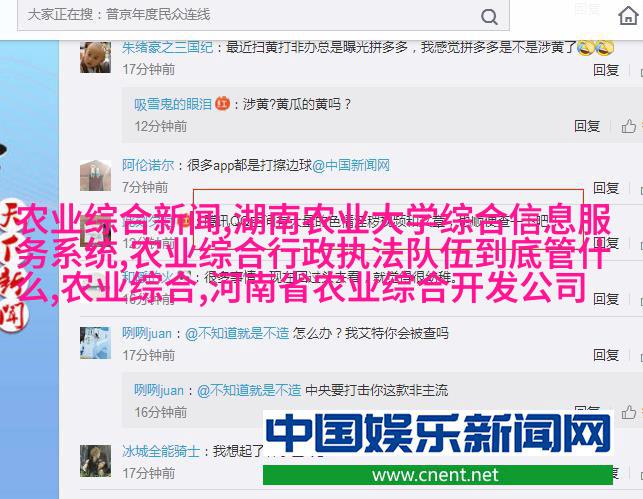
Task: Open 阿伦诺尔's avatar picture
Action: (x=95, y=175)
